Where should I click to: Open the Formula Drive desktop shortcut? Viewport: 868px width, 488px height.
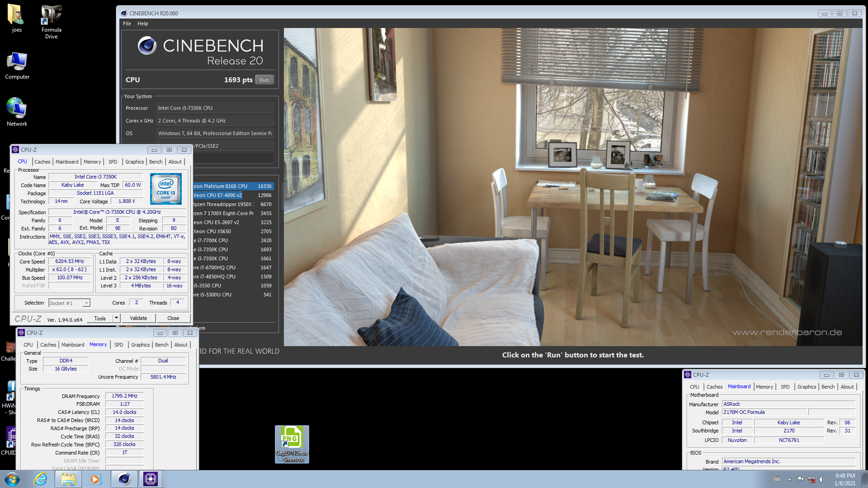(x=51, y=21)
